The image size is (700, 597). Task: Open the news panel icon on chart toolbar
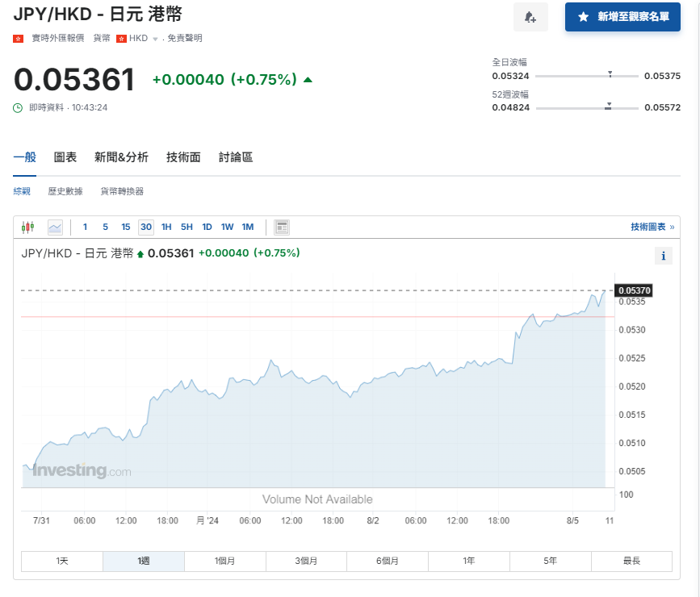pos(281,227)
